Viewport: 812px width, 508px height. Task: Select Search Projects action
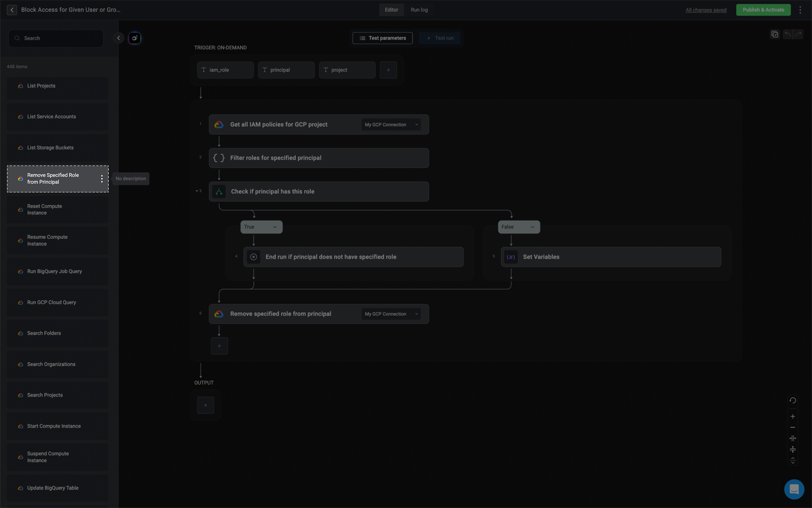[x=57, y=395]
